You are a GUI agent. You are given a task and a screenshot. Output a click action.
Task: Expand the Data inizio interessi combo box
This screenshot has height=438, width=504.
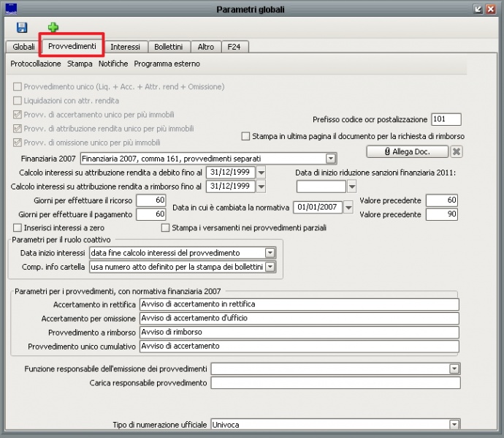coord(270,253)
